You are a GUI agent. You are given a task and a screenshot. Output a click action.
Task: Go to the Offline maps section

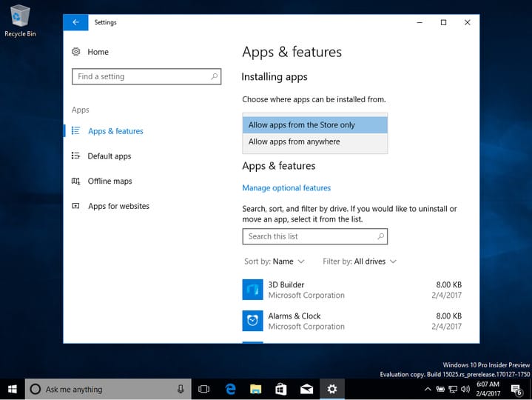pos(110,181)
